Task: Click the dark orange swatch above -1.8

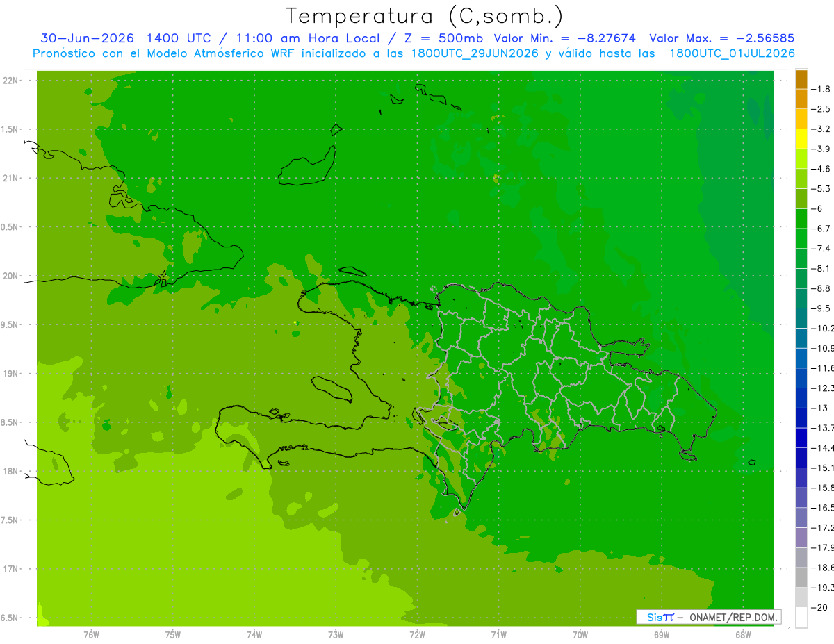Action: point(801,79)
